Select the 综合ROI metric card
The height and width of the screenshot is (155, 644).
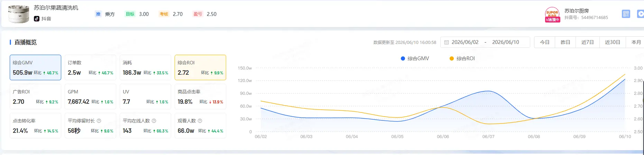[200, 67]
